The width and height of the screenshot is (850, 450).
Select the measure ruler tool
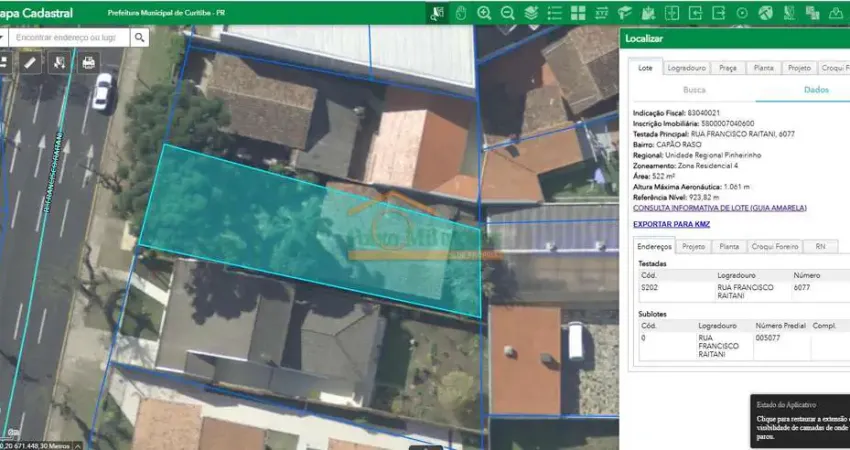click(x=30, y=63)
